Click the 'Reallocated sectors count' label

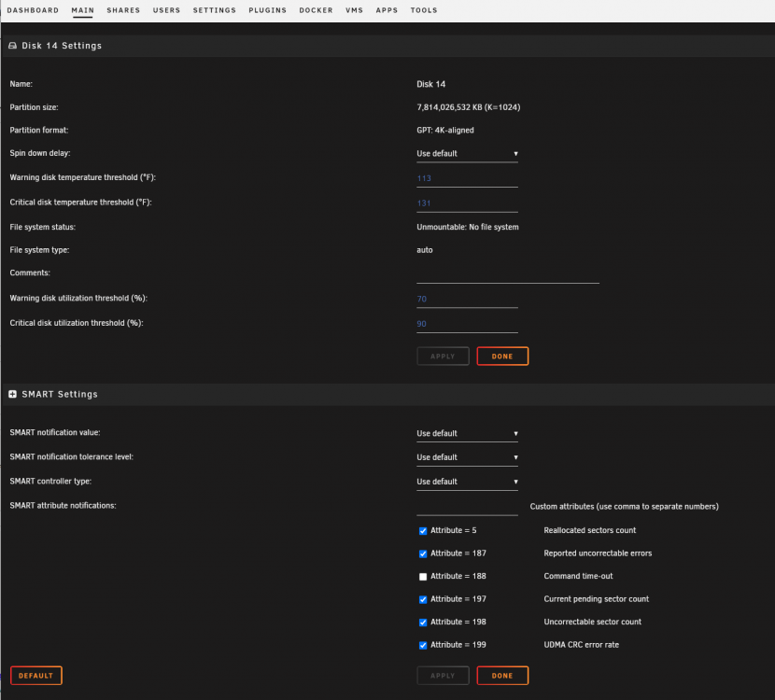click(589, 530)
